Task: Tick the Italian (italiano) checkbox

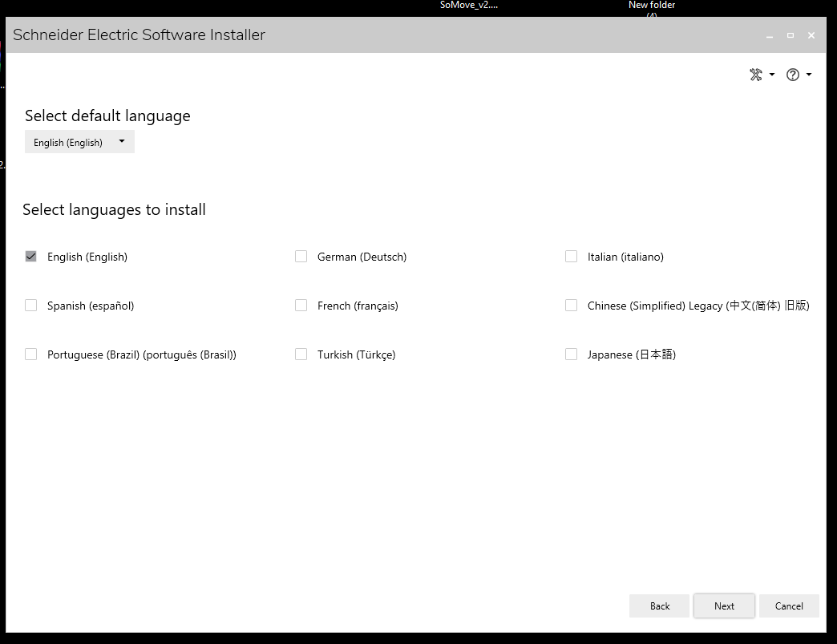Action: (x=571, y=257)
